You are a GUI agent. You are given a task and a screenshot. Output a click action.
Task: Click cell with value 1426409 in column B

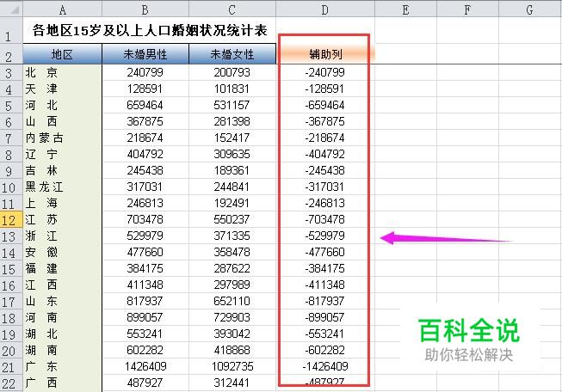[145, 366]
